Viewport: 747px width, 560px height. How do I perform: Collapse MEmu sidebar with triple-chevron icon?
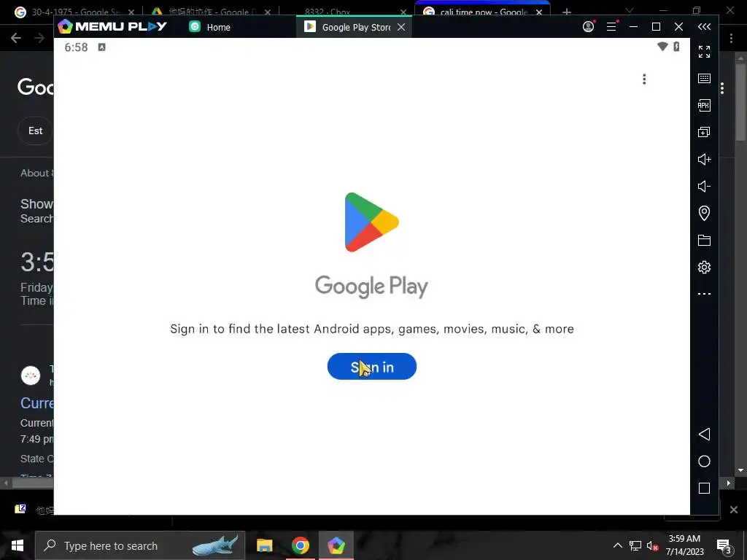[x=704, y=27]
